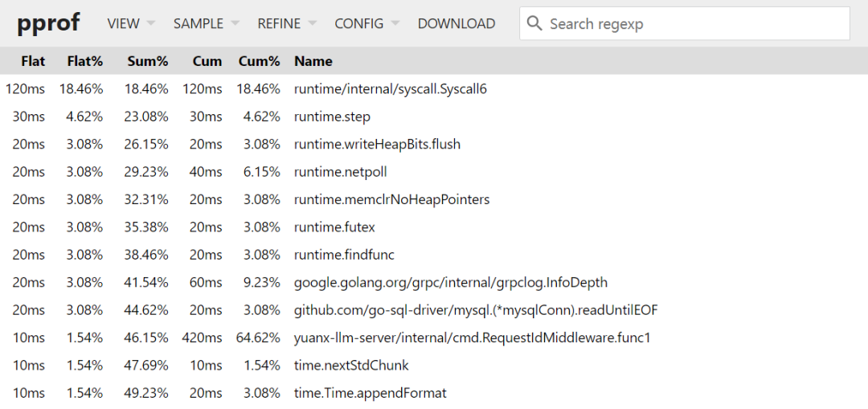Open the VIEW dropdown menu

(131, 24)
